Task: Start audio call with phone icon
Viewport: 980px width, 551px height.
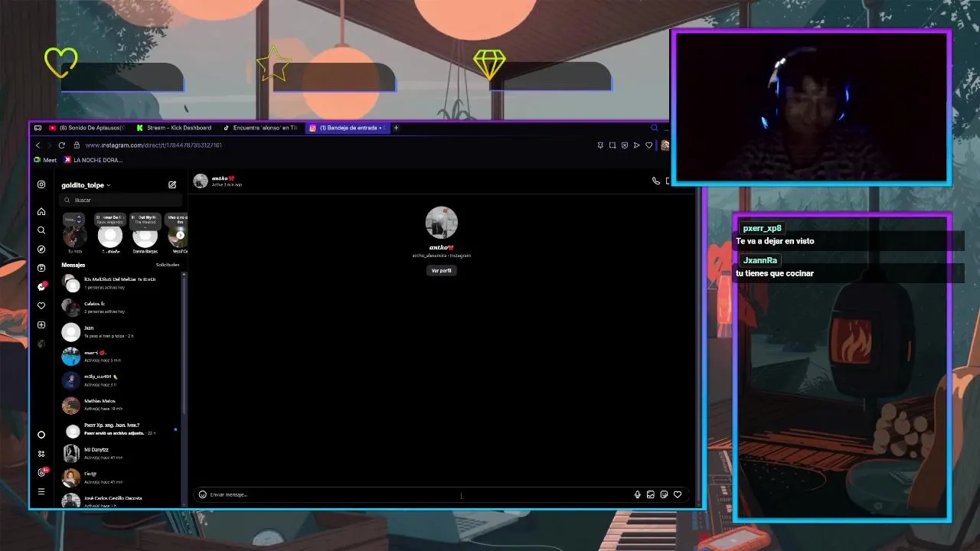Action: click(655, 181)
